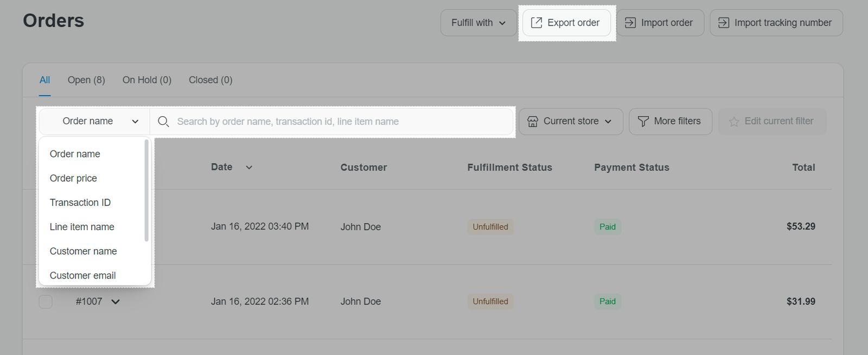Click the store icon on Current store
The width and height of the screenshot is (868, 355).
point(533,122)
